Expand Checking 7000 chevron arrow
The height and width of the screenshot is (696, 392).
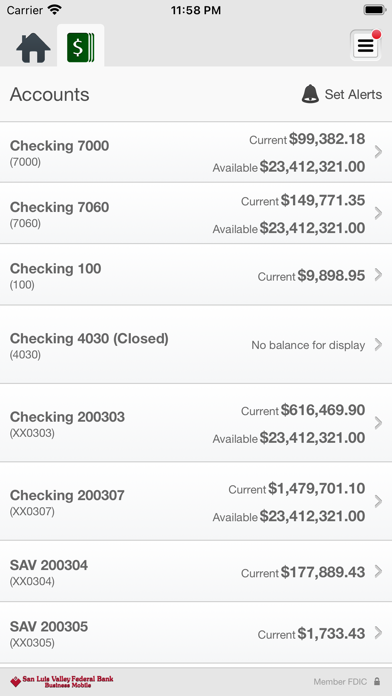click(x=378, y=152)
